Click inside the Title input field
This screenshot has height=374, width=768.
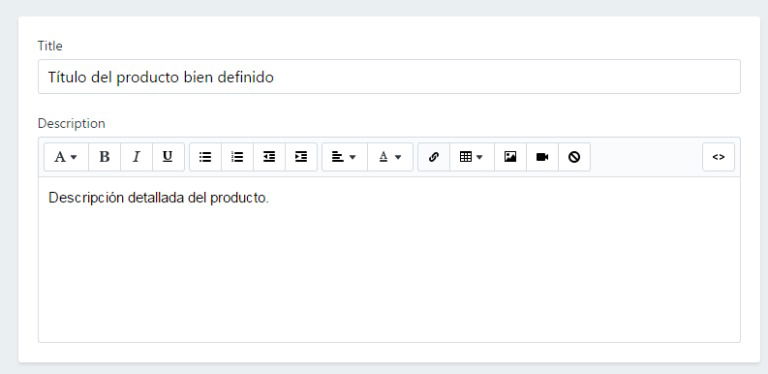pos(389,77)
